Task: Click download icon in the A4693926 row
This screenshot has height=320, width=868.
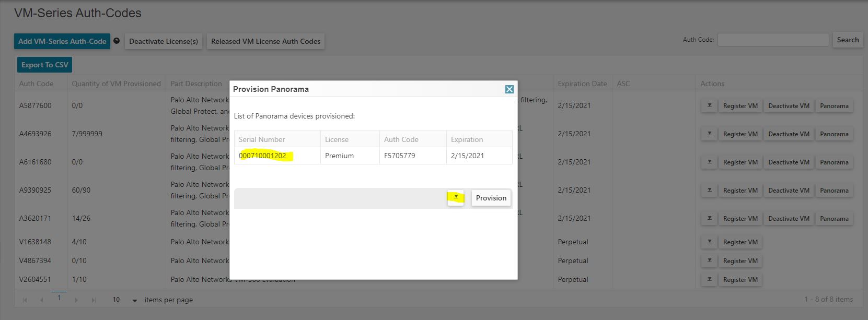Action: 709,134
